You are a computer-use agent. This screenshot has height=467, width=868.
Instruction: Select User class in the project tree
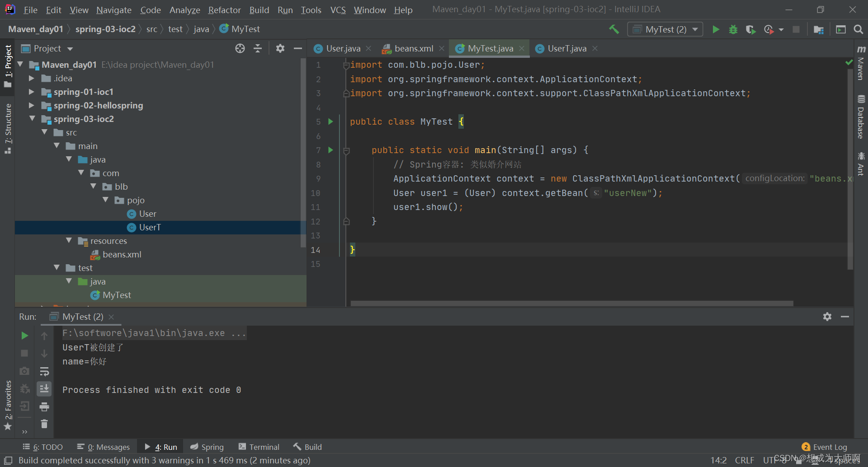pyautogui.click(x=147, y=214)
